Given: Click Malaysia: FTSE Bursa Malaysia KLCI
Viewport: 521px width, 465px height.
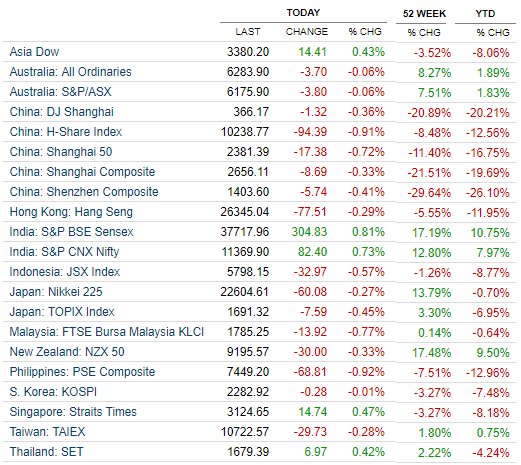Looking at the screenshot, I should click(107, 332).
